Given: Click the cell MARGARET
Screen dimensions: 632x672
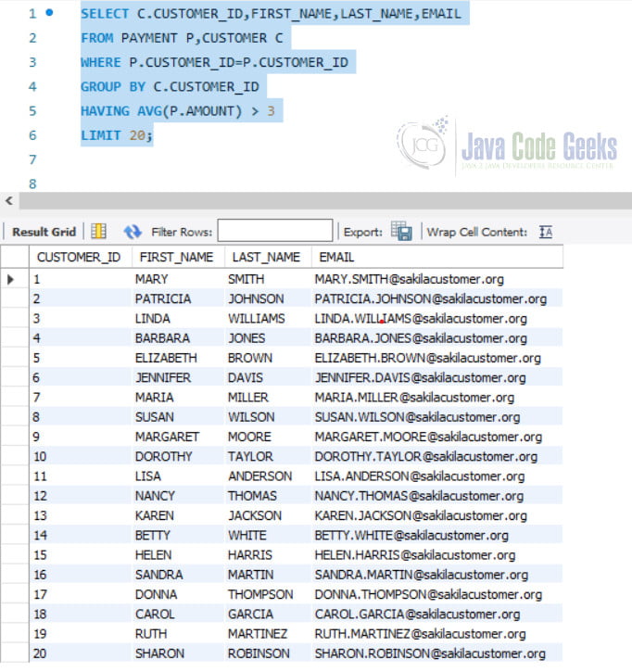Looking at the screenshot, I should pyautogui.click(x=167, y=437).
